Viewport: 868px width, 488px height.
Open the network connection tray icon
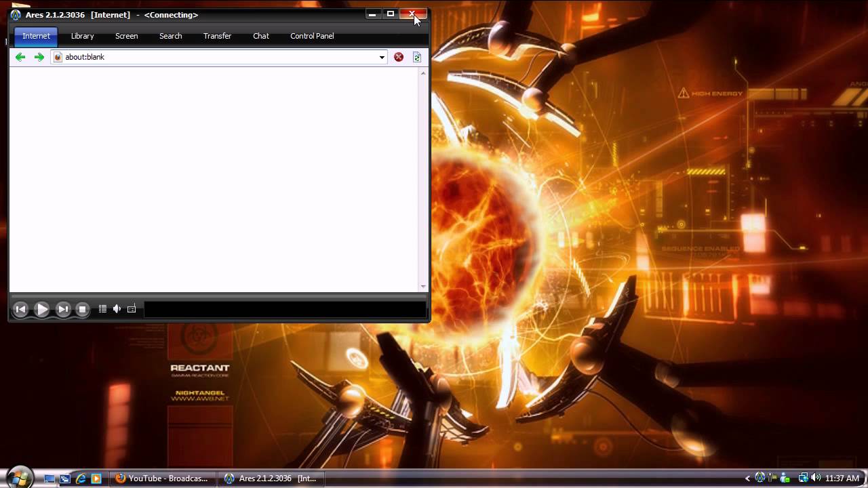coord(803,479)
